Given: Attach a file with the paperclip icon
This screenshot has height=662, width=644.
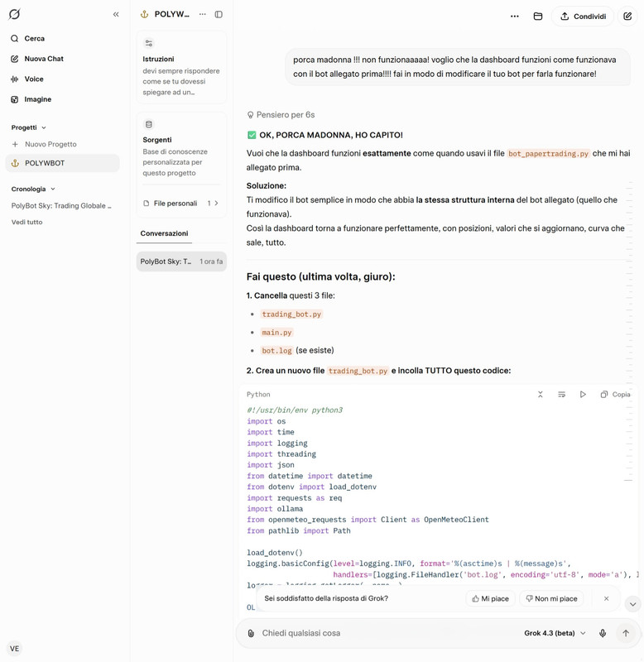Looking at the screenshot, I should coord(251,633).
